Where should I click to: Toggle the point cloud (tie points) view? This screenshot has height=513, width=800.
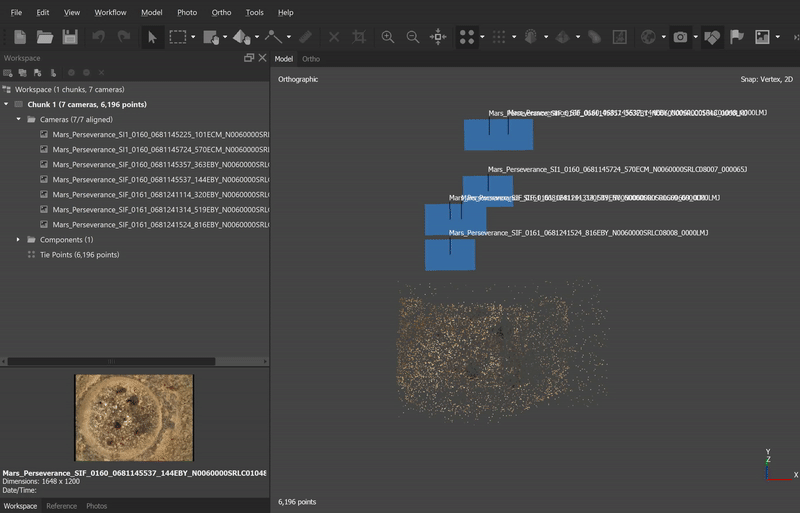(x=467, y=37)
